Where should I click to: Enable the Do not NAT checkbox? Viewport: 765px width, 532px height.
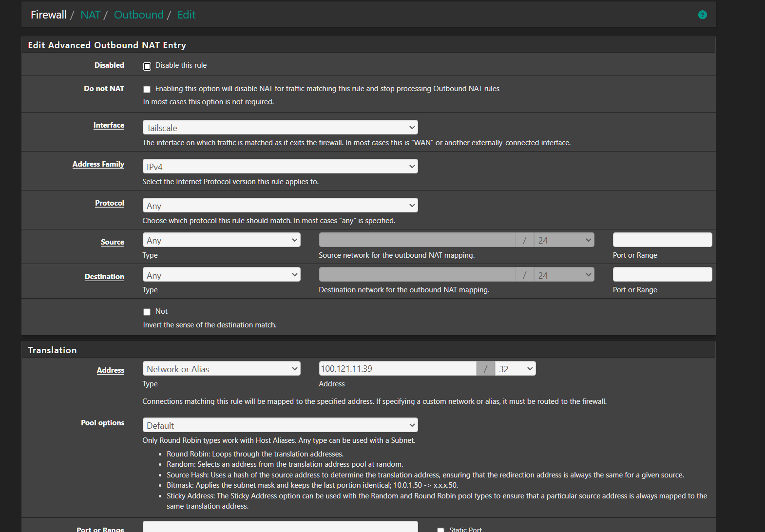[x=147, y=89]
